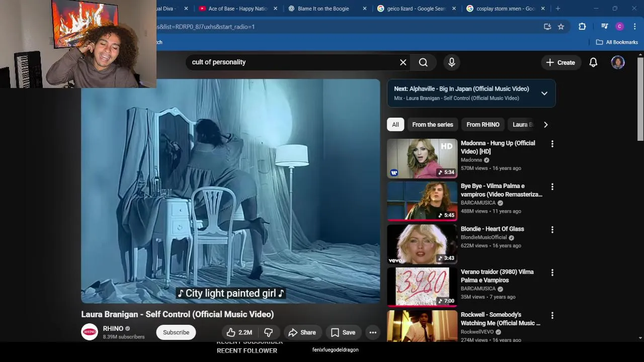This screenshot has height=362, width=644.
Task: Show more filter chips with the arrow
Action: 546,125
